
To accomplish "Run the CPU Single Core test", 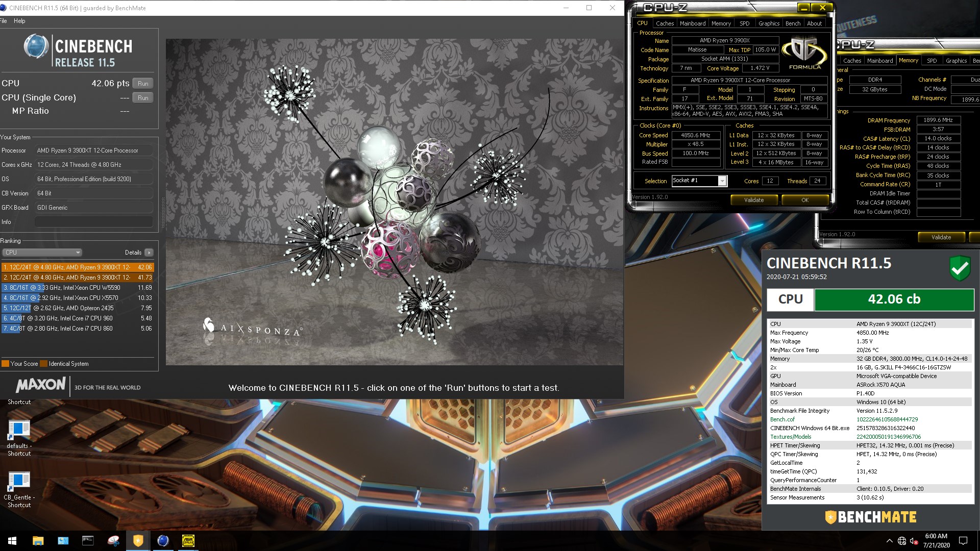I will [143, 98].
